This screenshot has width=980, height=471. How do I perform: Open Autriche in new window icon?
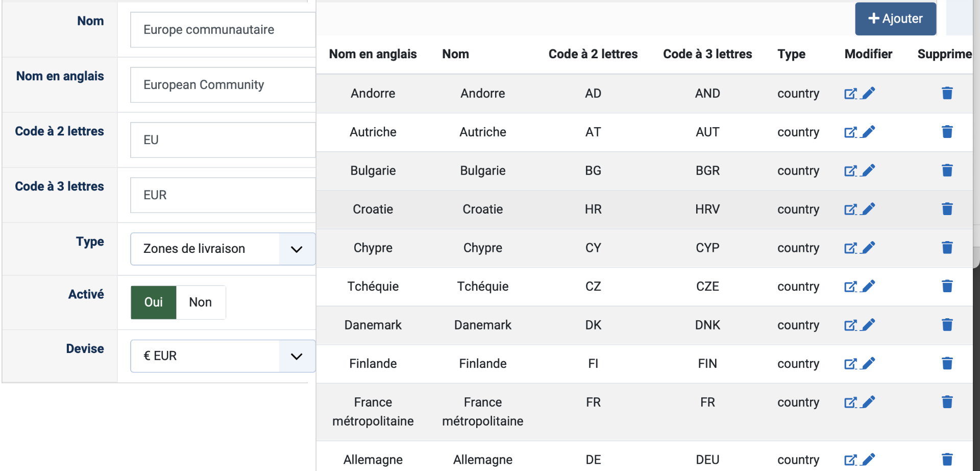click(x=850, y=132)
